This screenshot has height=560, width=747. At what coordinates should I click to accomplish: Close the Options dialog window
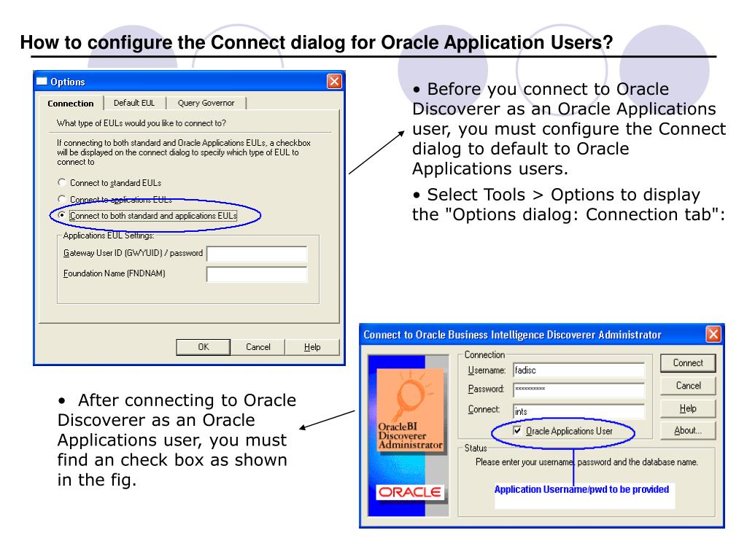[334, 82]
